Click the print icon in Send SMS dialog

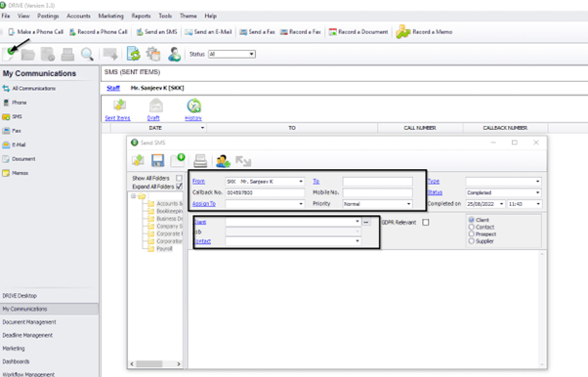pos(200,161)
